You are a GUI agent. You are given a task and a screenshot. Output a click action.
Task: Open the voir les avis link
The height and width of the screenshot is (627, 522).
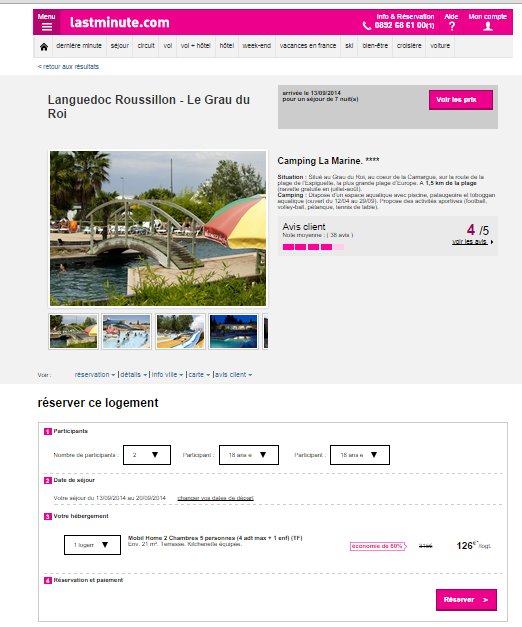pyautogui.click(x=472, y=242)
